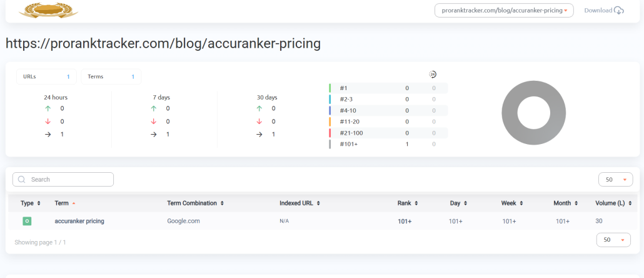Click the N/A indexed URL cell
The width and height of the screenshot is (644, 278).
pyautogui.click(x=284, y=221)
